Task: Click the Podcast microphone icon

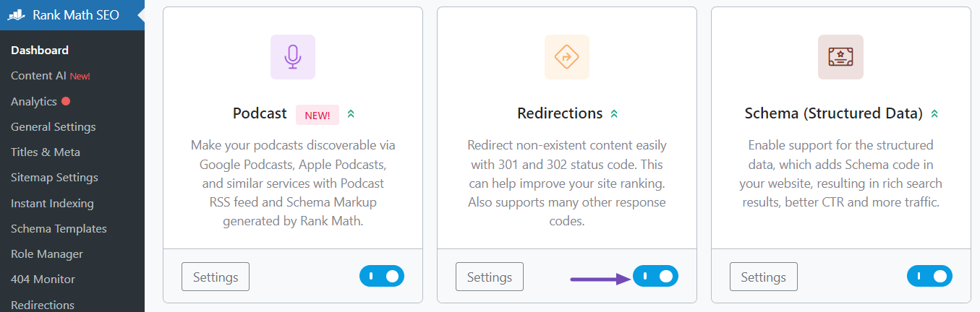Action: pos(292,57)
